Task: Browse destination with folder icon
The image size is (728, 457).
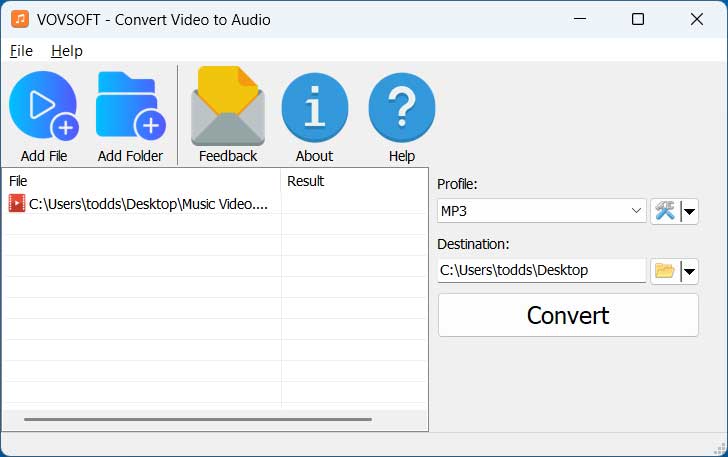Action: (x=665, y=271)
